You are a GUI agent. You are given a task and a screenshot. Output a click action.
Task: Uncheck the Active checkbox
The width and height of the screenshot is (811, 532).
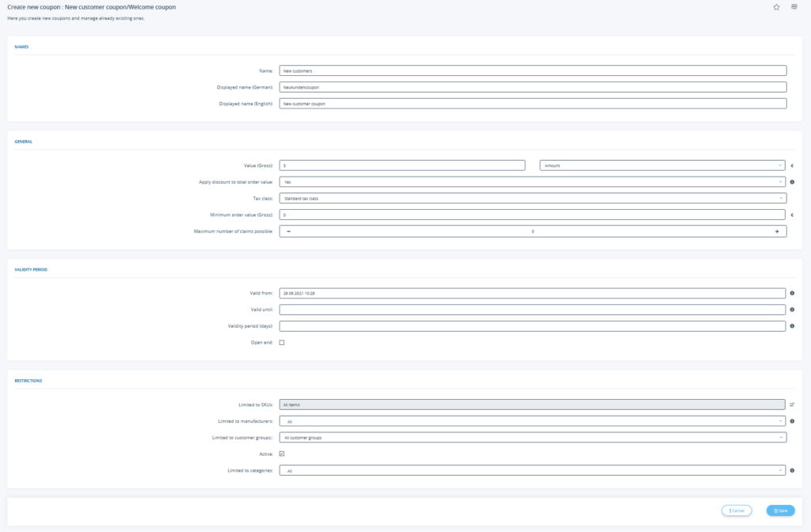pos(282,454)
